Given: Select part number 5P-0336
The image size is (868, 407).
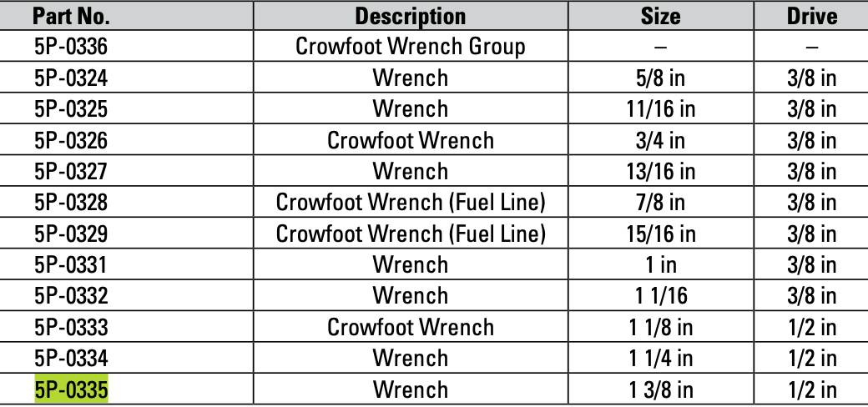Looking at the screenshot, I should tap(72, 47).
